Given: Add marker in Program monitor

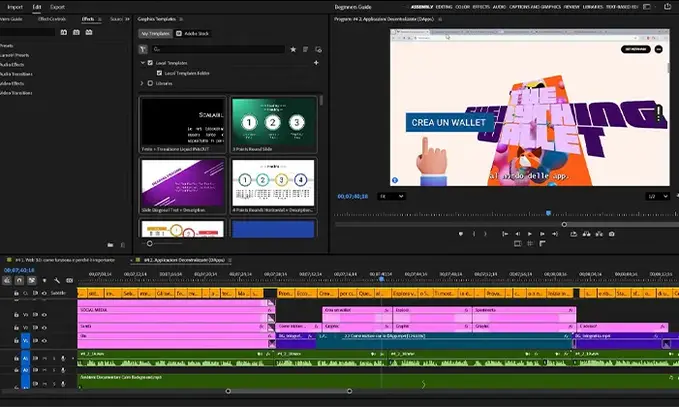Looking at the screenshot, I should point(461,234).
